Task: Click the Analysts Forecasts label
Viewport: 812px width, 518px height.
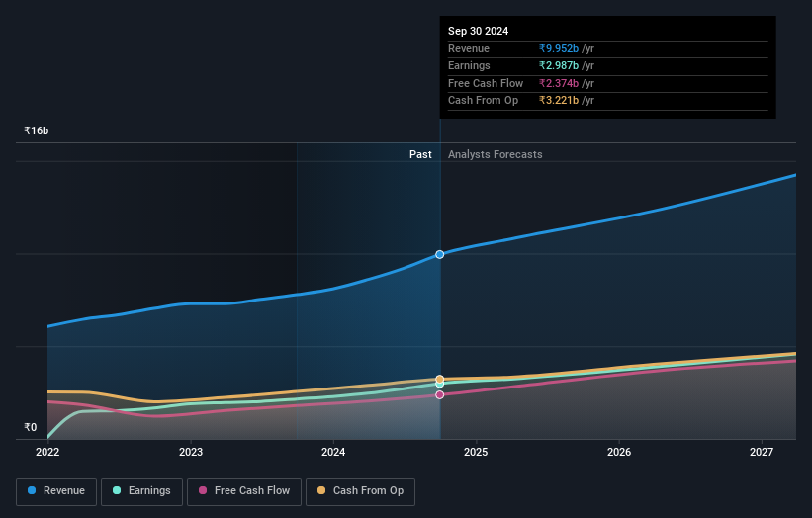Action: 496,154
